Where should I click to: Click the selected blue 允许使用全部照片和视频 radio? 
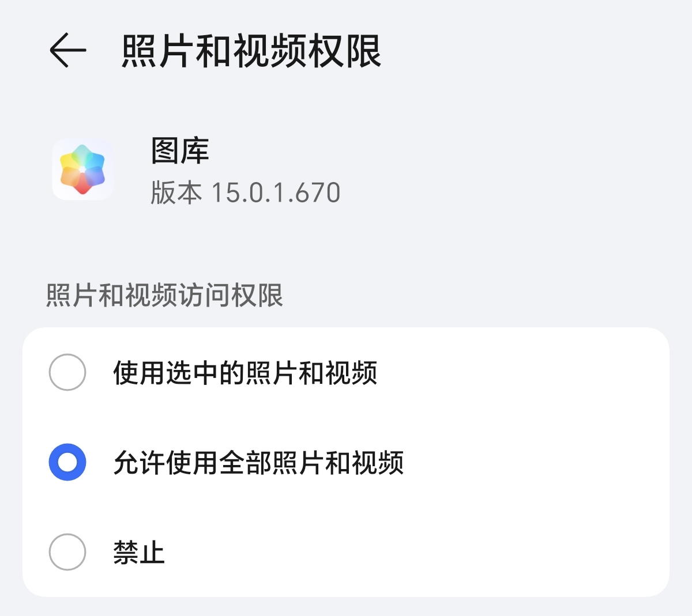[67, 462]
